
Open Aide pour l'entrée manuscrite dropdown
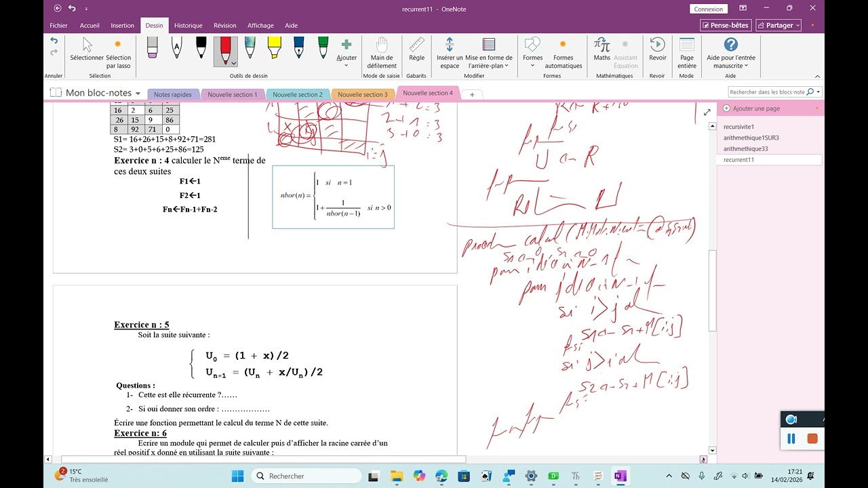[x=731, y=53]
